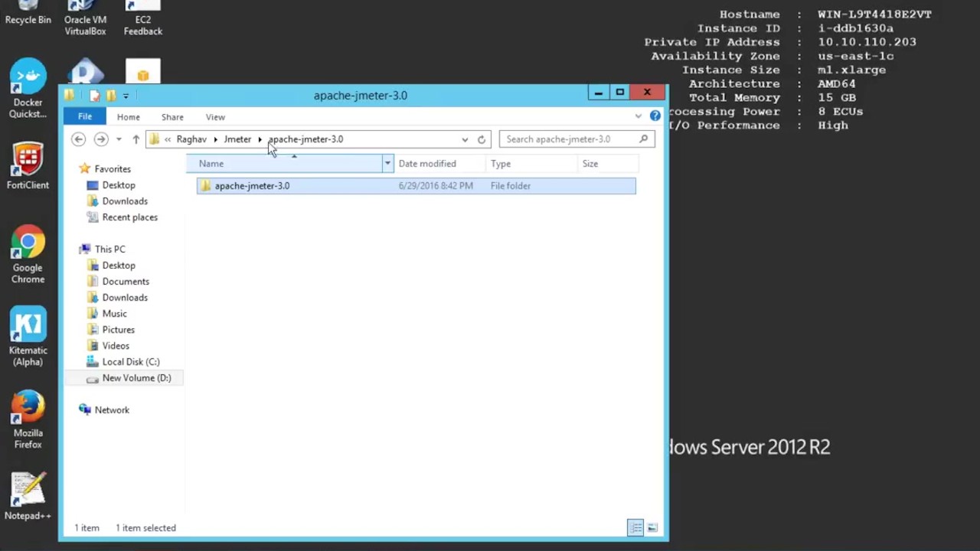Open the address bar history dropdown

(465, 139)
